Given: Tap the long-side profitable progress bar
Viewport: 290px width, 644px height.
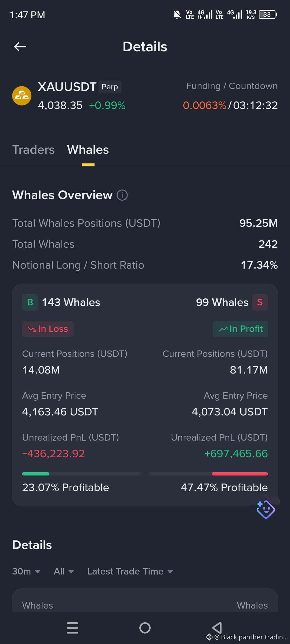Looking at the screenshot, I should click(x=81, y=474).
